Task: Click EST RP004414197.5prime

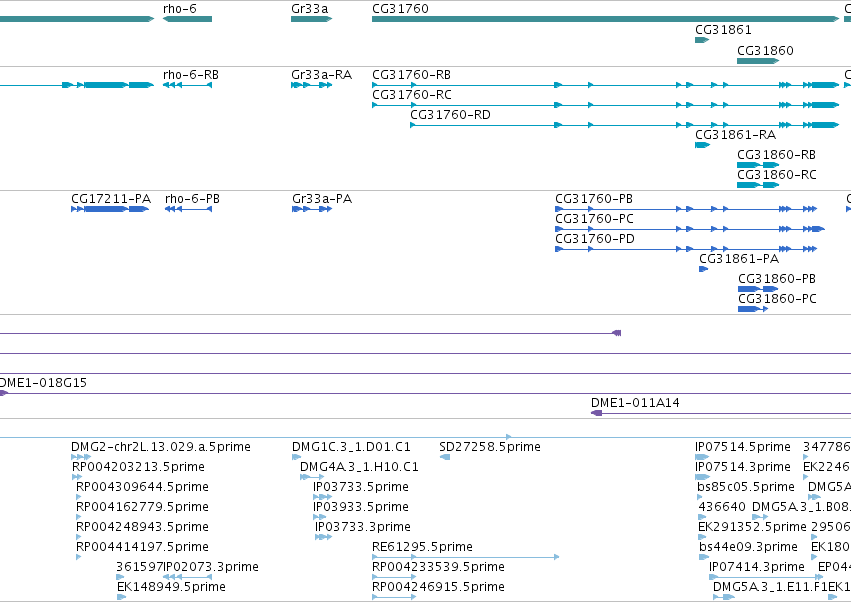Action: [79, 557]
